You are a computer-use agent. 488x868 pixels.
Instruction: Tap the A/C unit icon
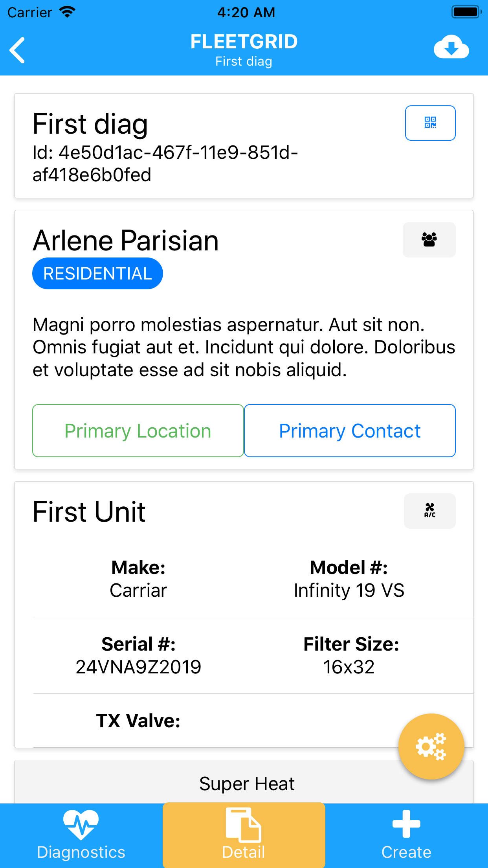[429, 511]
